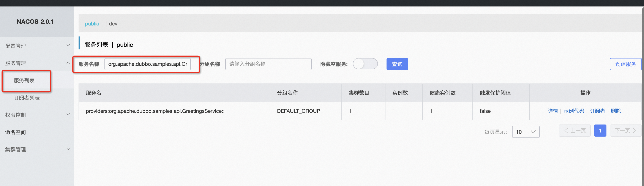Image resolution: width=644 pixels, height=186 pixels.
Task: Go to 命名空间 page
Action: pos(16,132)
